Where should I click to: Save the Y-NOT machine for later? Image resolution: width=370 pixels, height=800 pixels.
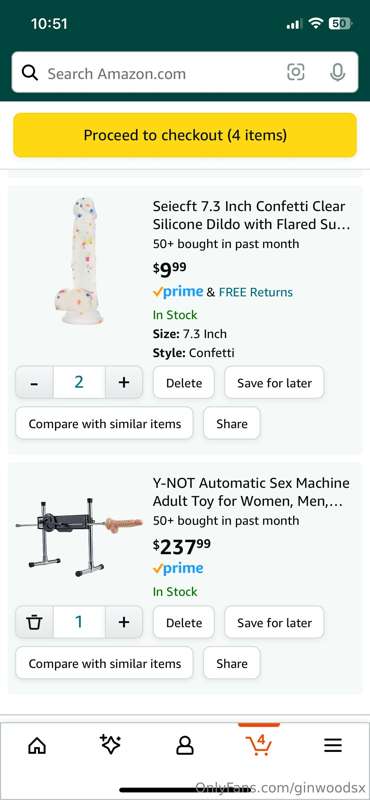click(274, 622)
